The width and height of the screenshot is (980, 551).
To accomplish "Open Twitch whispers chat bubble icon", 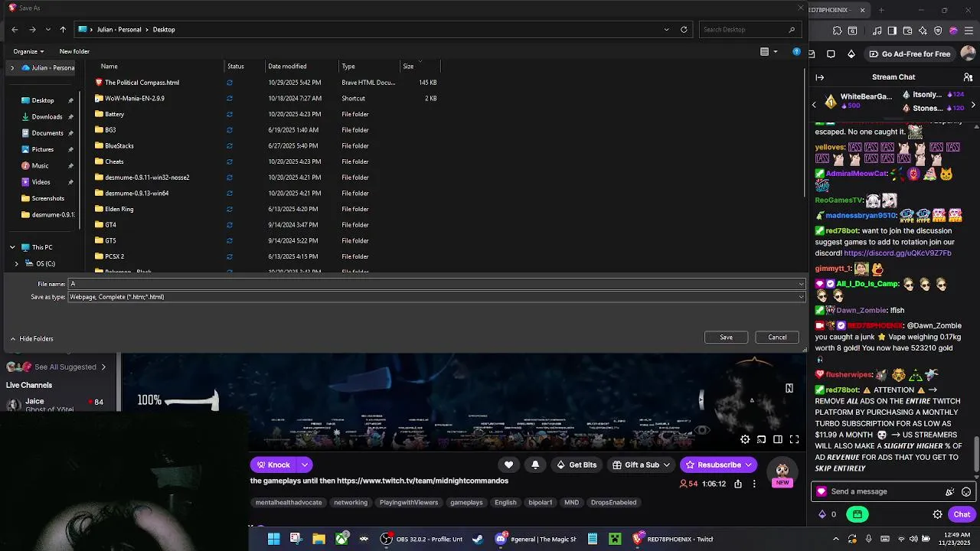I will click(x=831, y=54).
